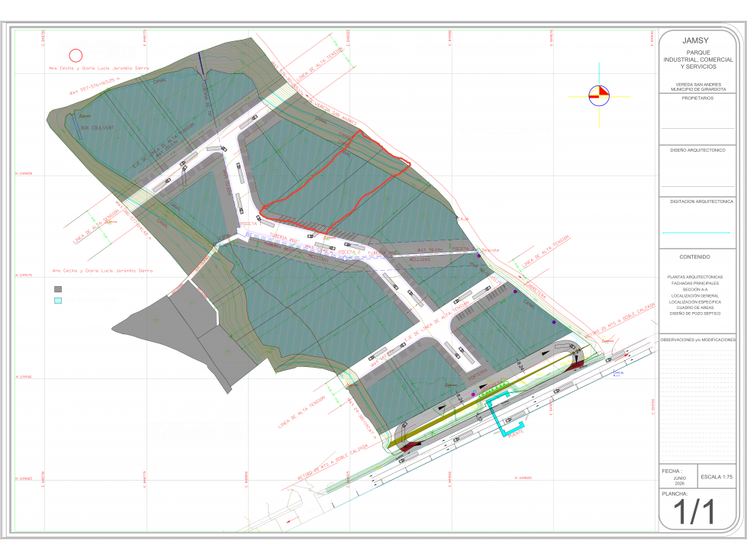Click the 'POCETA 3' label near Descole
The image size is (747, 560).
click(x=462, y=249)
